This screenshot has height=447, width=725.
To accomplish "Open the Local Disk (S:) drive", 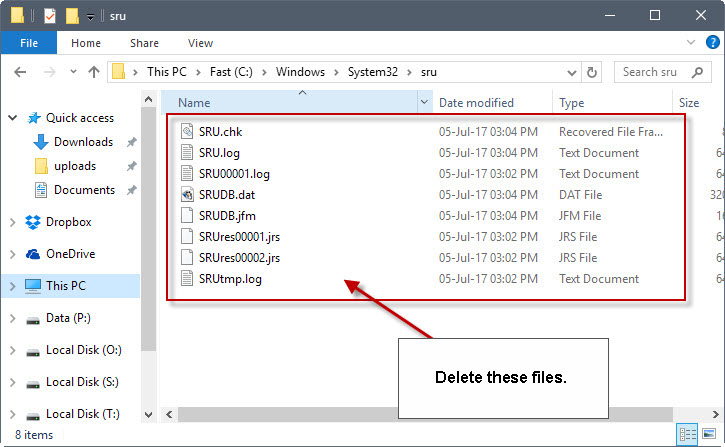I will tap(82, 382).
